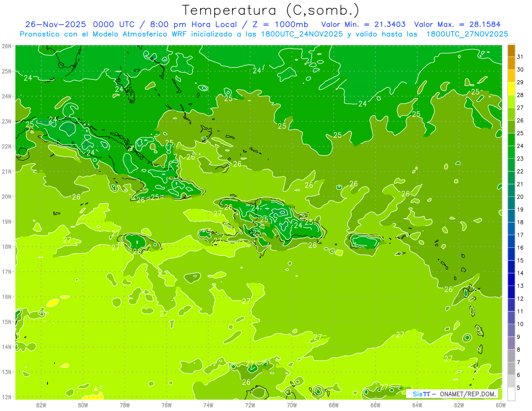Click the 64W longitude axis label
The height and width of the screenshot is (411, 532).
pyautogui.click(x=417, y=405)
